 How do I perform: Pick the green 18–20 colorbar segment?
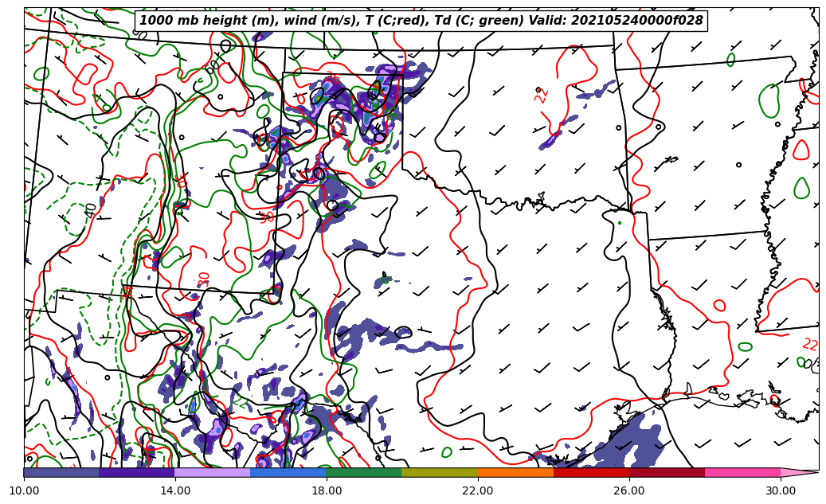pyautogui.click(x=364, y=472)
